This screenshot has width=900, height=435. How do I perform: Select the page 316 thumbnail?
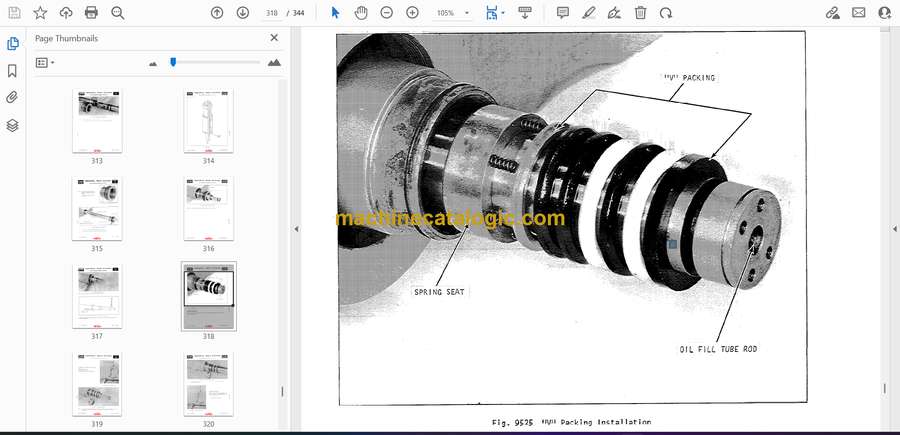pyautogui.click(x=208, y=209)
